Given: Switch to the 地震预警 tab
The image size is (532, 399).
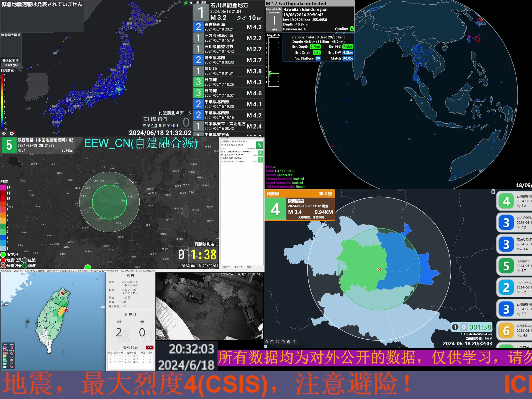Looking at the screenshot, I should coord(239,267).
